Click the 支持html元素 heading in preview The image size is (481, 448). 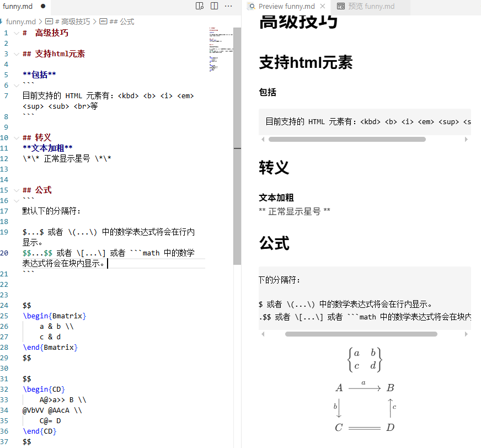click(306, 62)
